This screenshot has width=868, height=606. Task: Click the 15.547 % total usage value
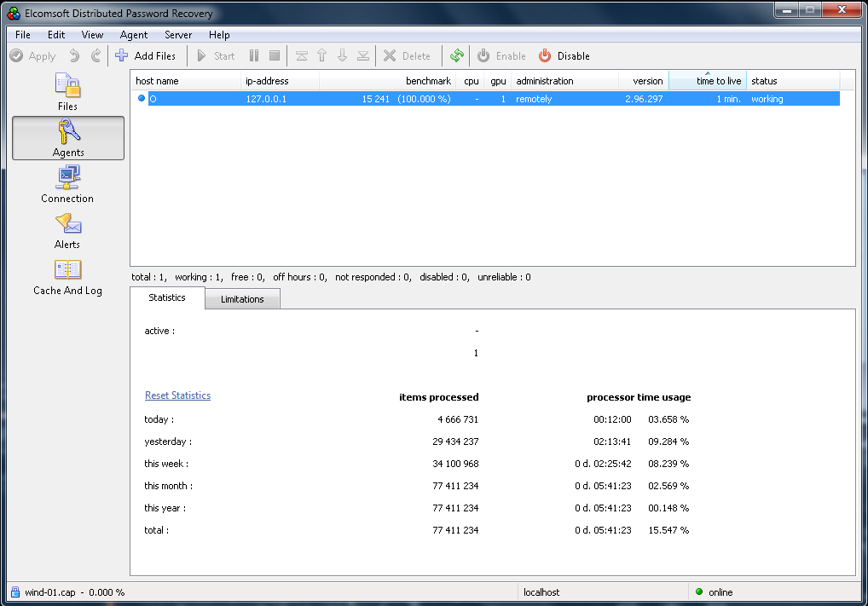point(668,530)
